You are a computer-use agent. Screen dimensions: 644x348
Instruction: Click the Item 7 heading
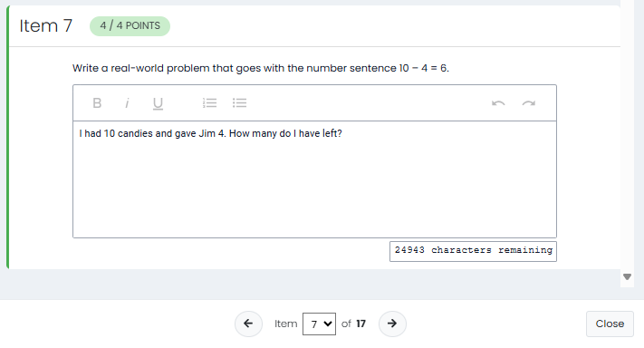pyautogui.click(x=46, y=26)
